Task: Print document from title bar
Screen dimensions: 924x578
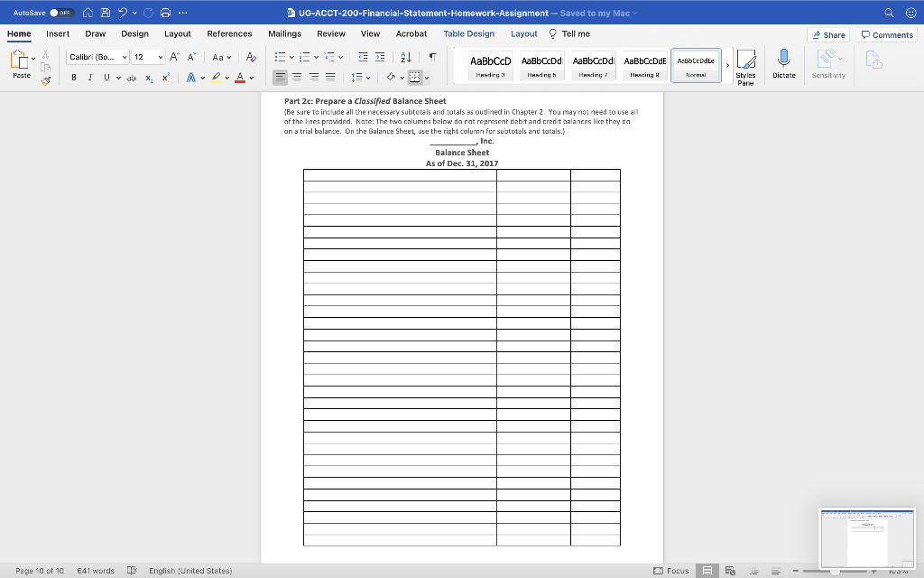Action: [x=166, y=13]
